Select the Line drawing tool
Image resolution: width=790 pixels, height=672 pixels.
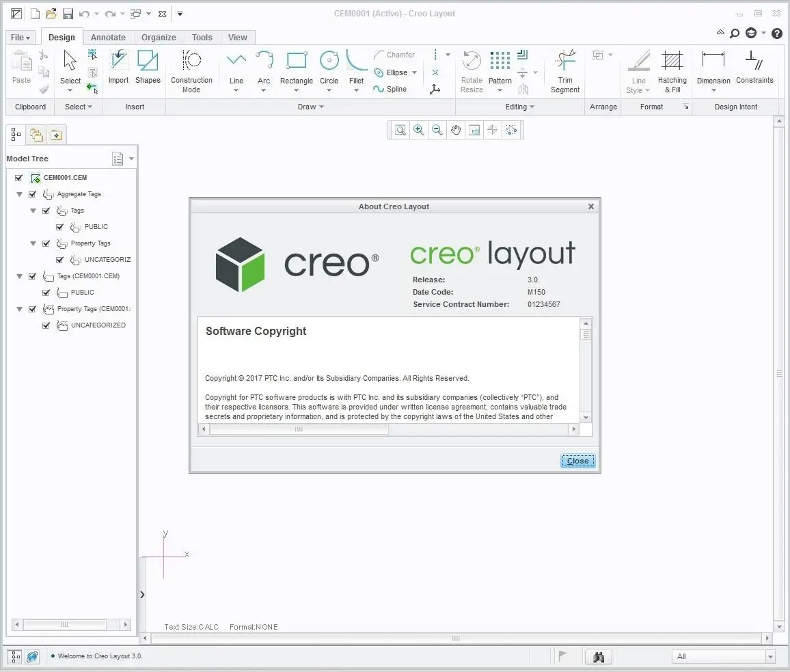click(x=236, y=71)
